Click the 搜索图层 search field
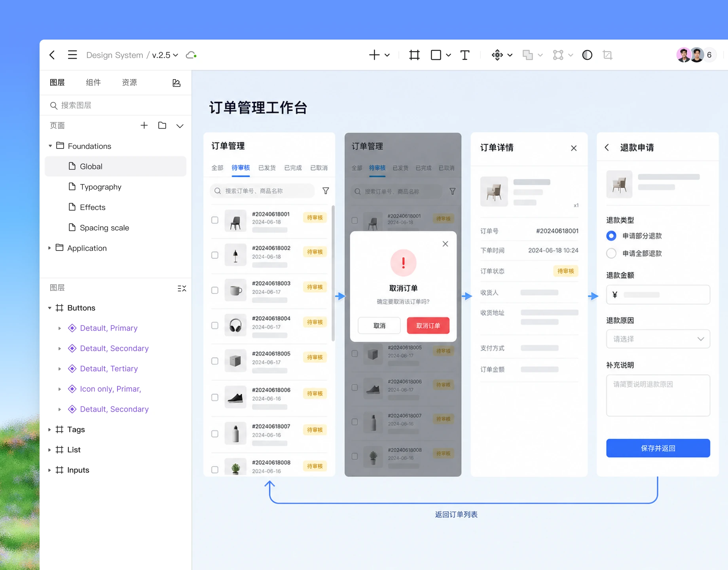This screenshot has width=728, height=570. [116, 105]
